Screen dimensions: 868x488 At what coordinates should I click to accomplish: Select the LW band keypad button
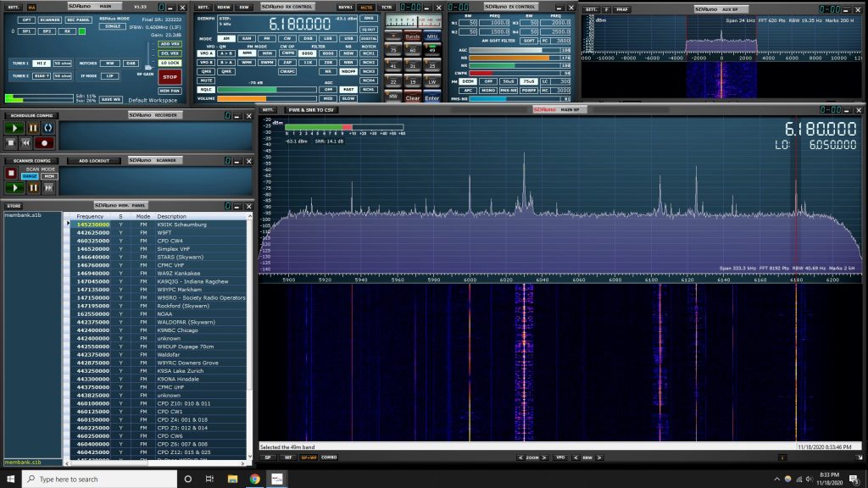(x=431, y=80)
